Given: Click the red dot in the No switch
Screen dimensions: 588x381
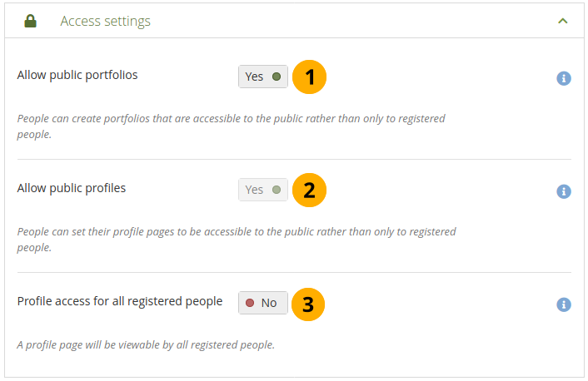Looking at the screenshot, I should pos(250,303).
